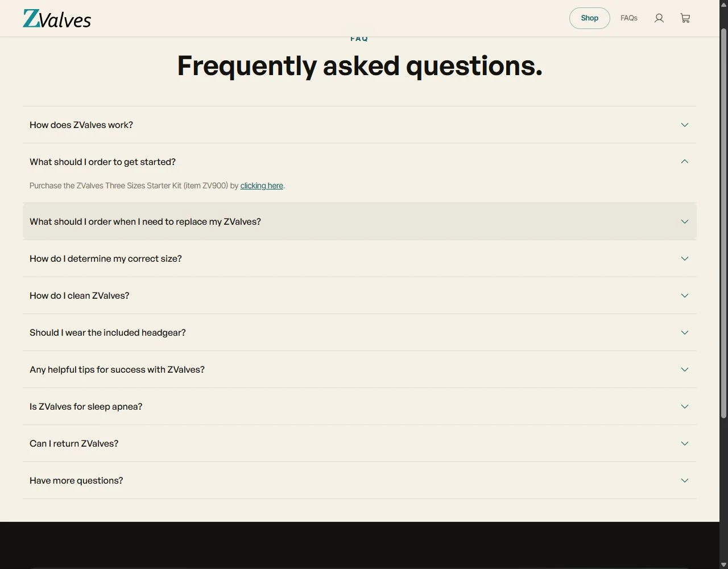The width and height of the screenshot is (728, 569).
Task: Click the Shop button in header
Action: [590, 18]
